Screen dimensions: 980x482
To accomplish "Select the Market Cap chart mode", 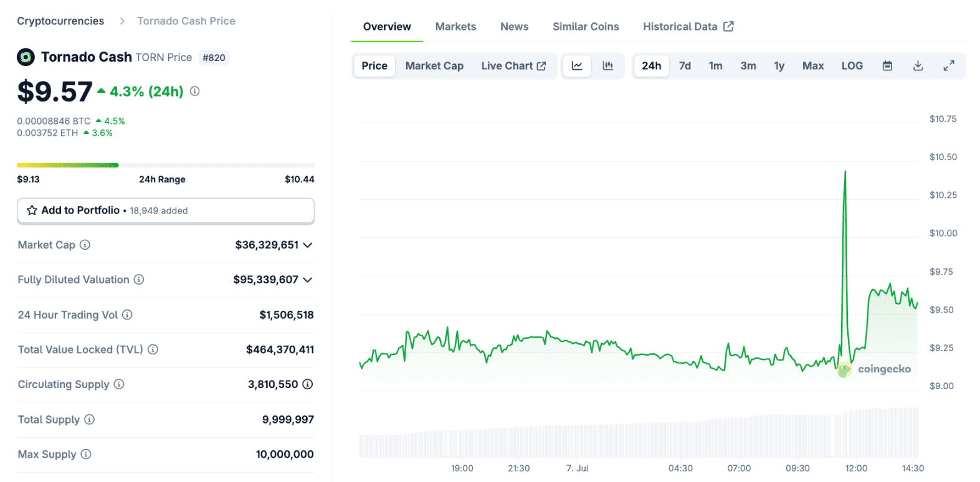I will [434, 65].
